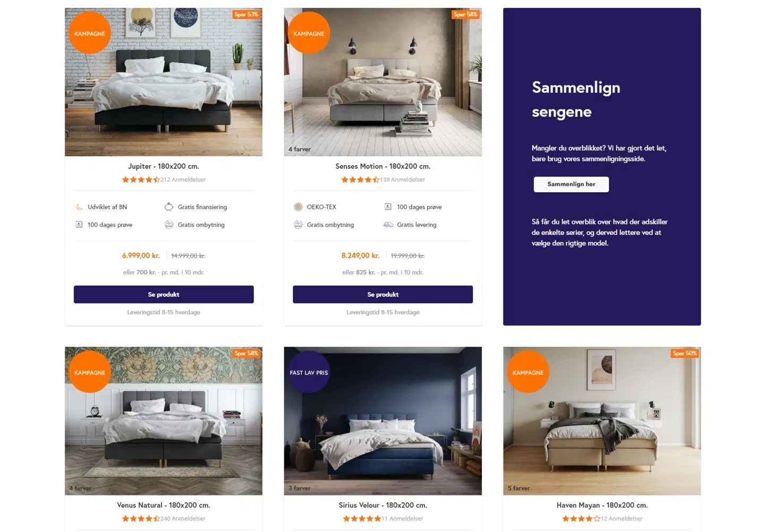Click the OEKO-TEX badge icon

(x=298, y=207)
